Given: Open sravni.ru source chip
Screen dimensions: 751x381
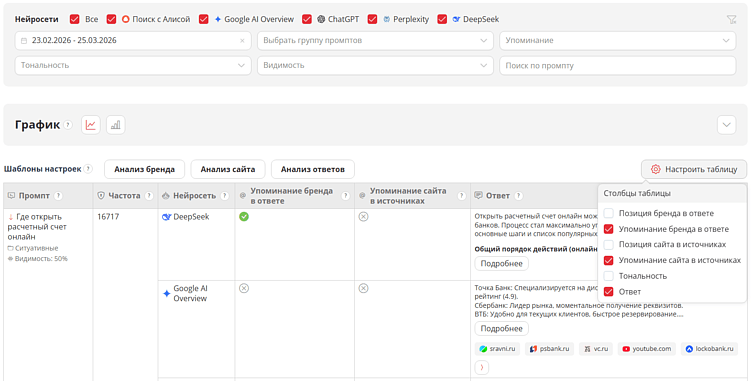Looking at the screenshot, I should (x=497, y=349).
